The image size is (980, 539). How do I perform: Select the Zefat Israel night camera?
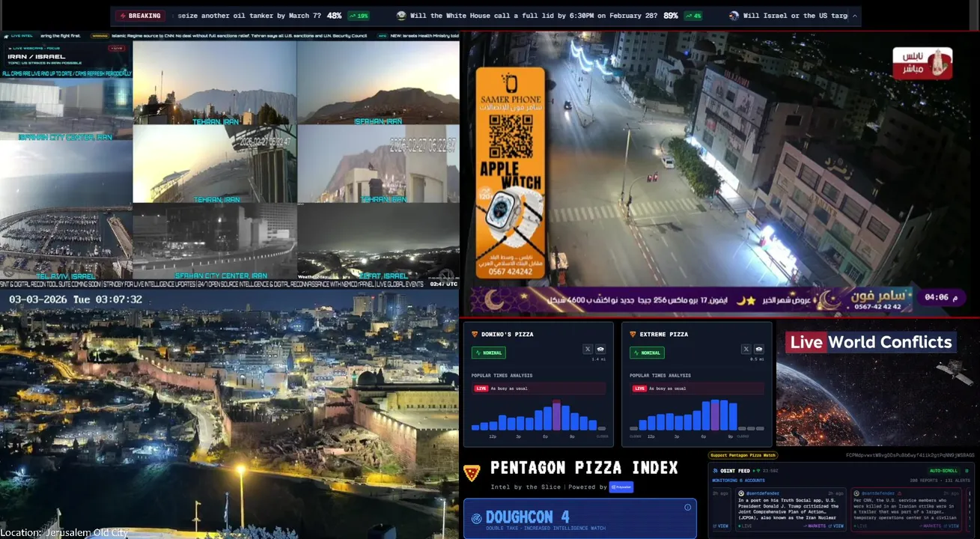[378, 241]
